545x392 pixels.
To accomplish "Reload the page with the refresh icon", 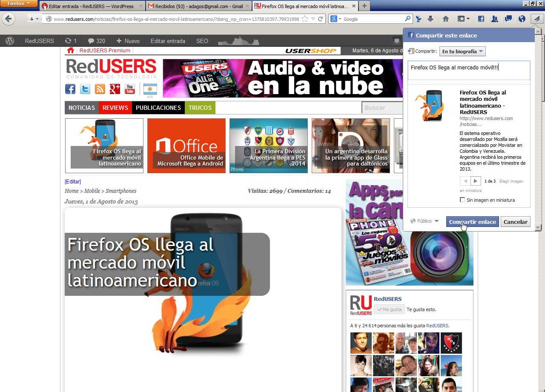I will (320, 19).
